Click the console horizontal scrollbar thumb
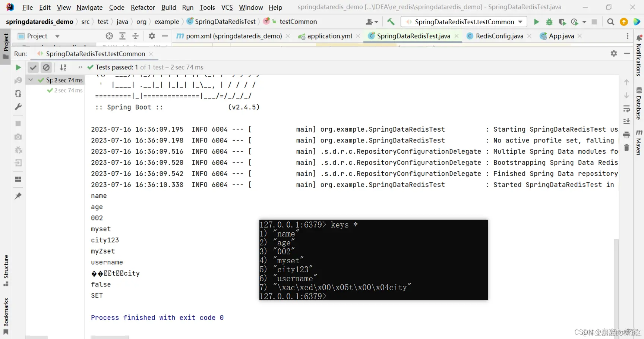 point(110,337)
